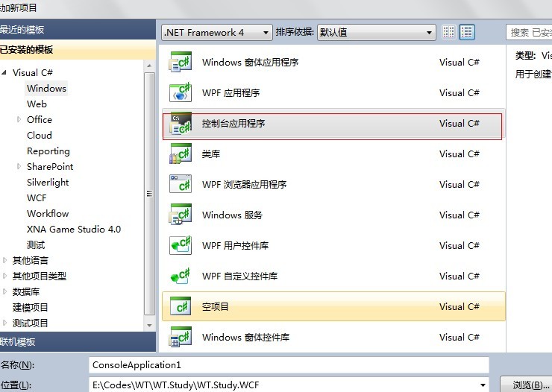
Task: Click the 控制台应用程序 template name
Action: tap(233, 124)
